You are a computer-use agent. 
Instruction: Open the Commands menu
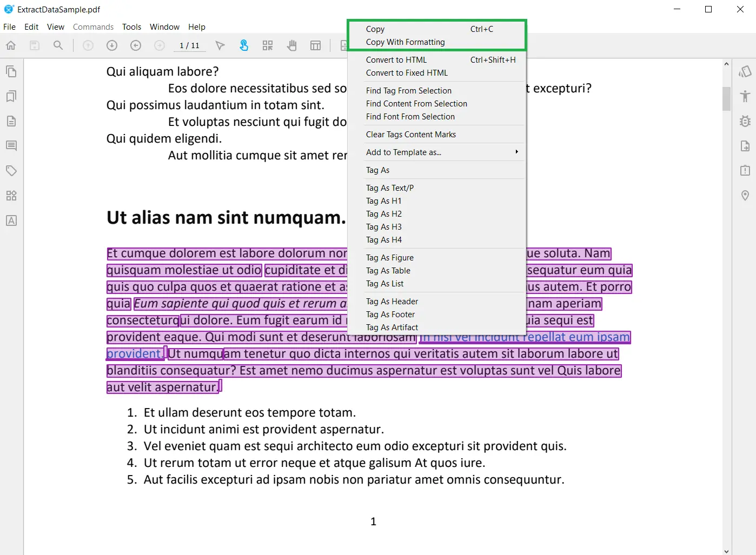pyautogui.click(x=93, y=27)
